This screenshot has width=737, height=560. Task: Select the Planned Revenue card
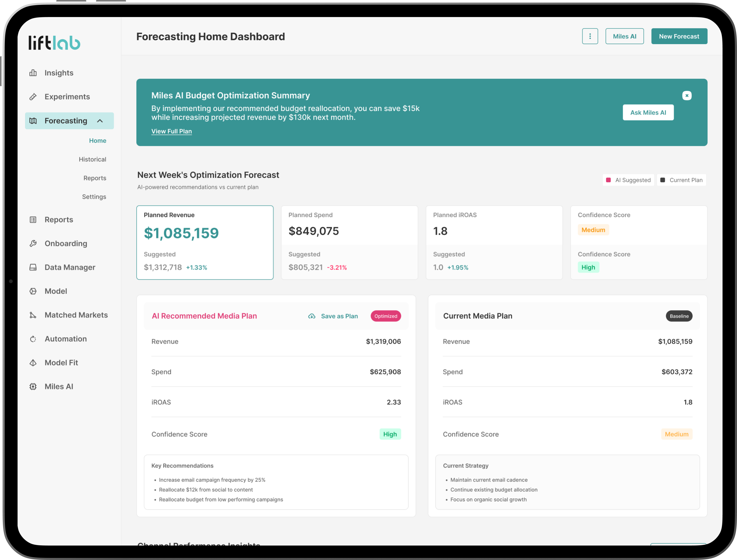tap(205, 242)
